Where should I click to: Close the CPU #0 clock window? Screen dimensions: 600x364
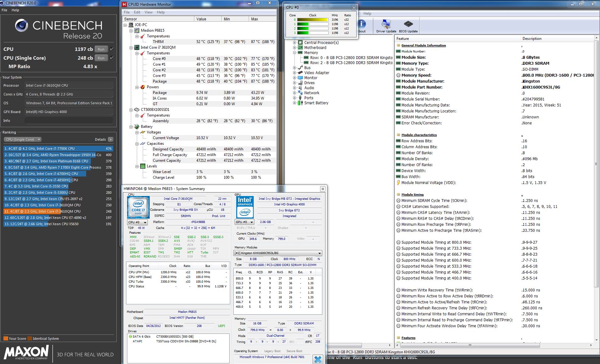point(354,8)
